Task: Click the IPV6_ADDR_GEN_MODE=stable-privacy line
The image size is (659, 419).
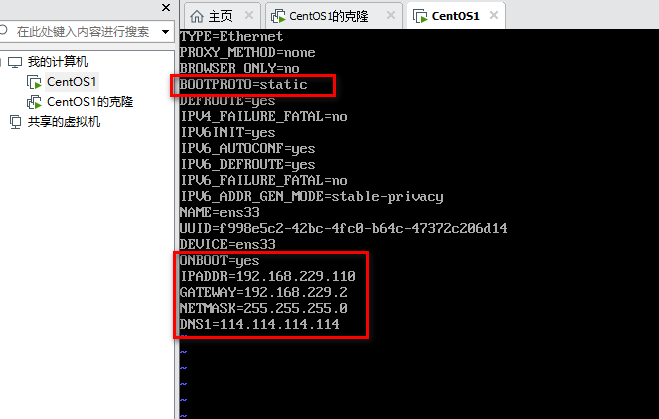Action: point(311,196)
